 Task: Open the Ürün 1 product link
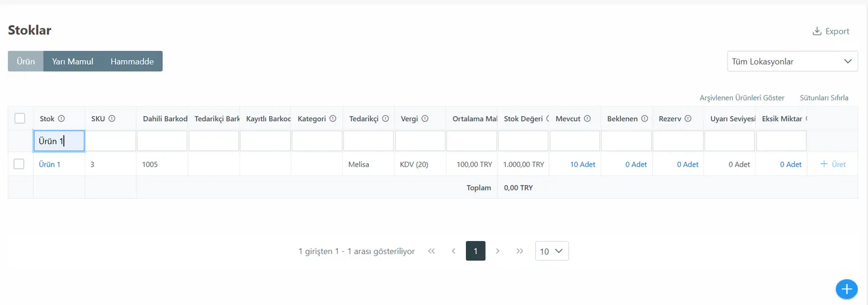pyautogui.click(x=49, y=164)
